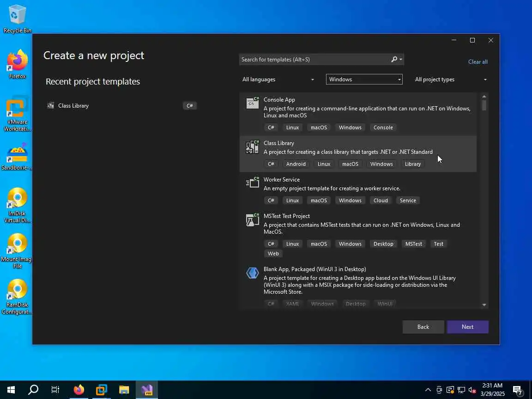Click the WinUI tag under Blank App
Image resolution: width=532 pixels, height=399 pixels.
click(385, 304)
